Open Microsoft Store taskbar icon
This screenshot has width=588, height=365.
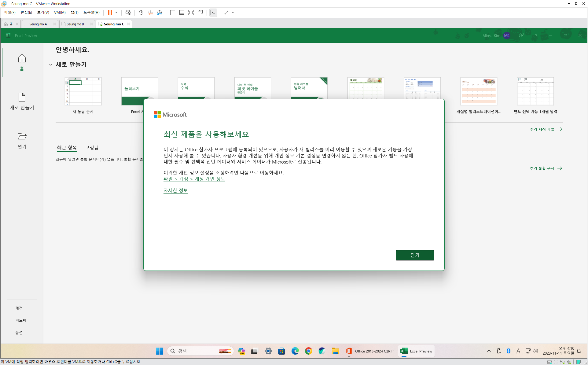(281, 351)
